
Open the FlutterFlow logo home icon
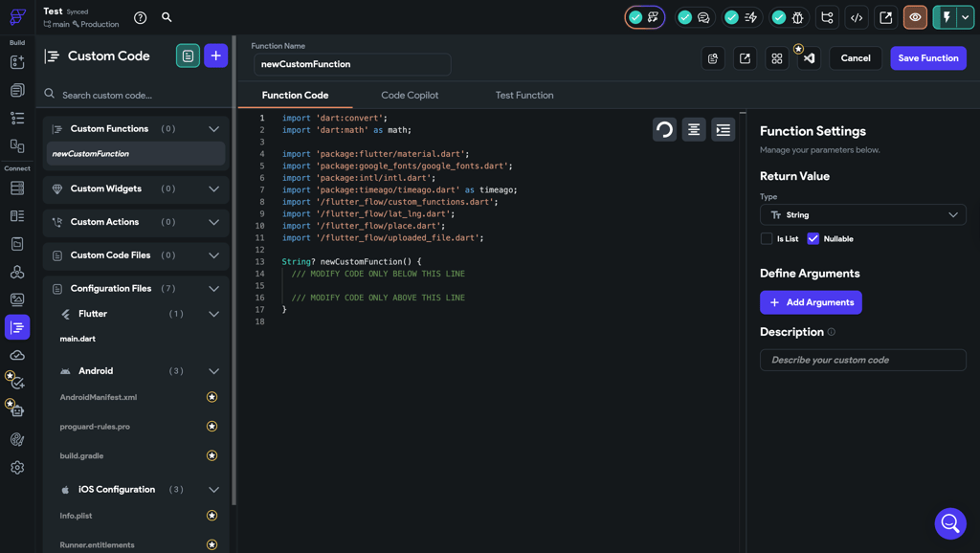pos(17,17)
